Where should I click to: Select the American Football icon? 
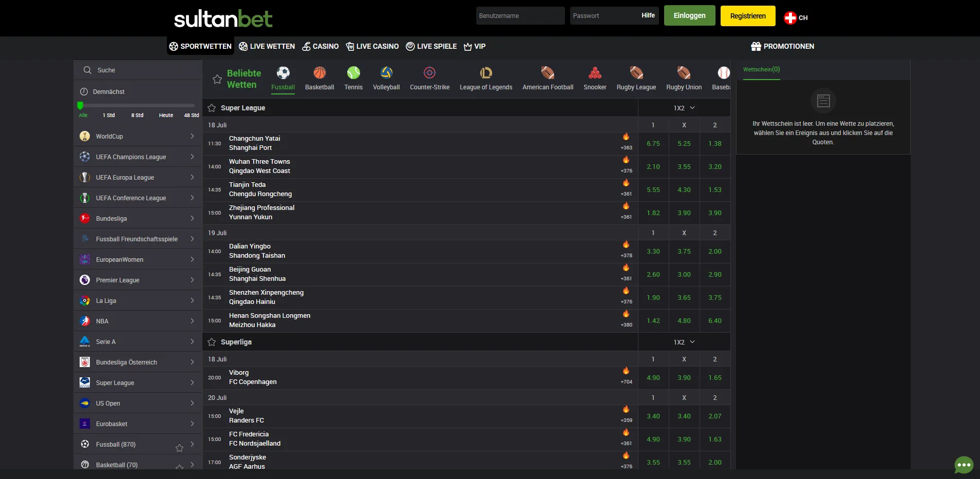coord(548,72)
